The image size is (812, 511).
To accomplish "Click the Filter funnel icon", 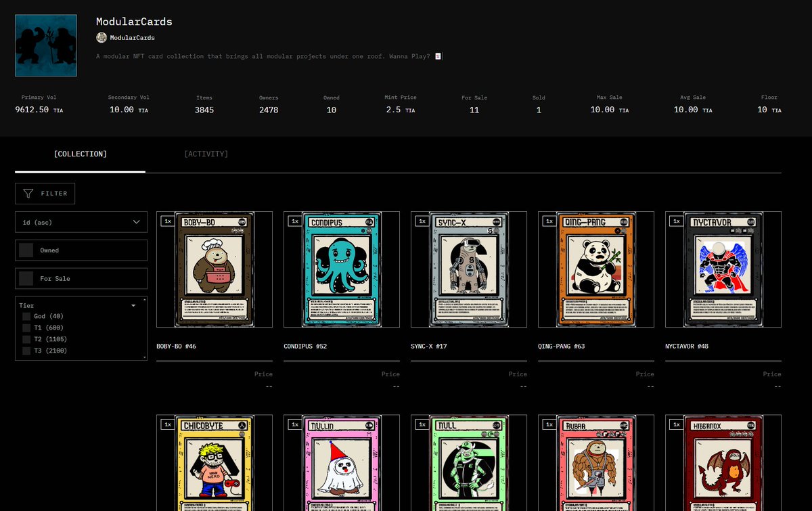I will [27, 193].
